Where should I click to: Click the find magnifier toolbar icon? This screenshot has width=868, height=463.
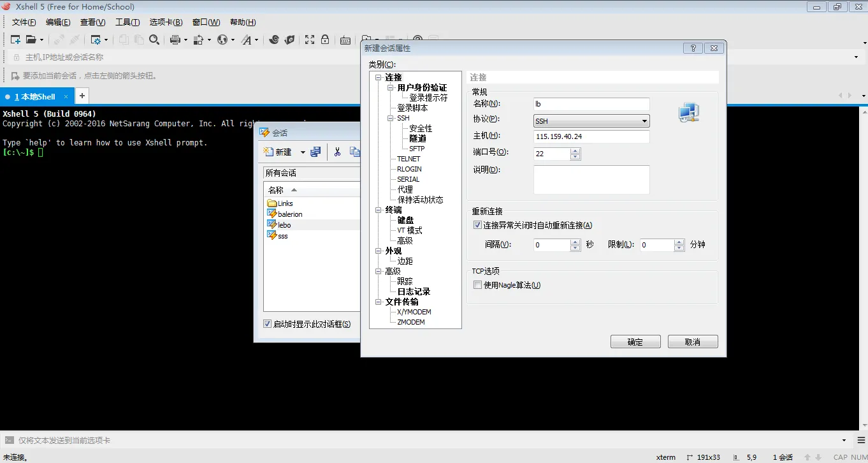click(154, 40)
